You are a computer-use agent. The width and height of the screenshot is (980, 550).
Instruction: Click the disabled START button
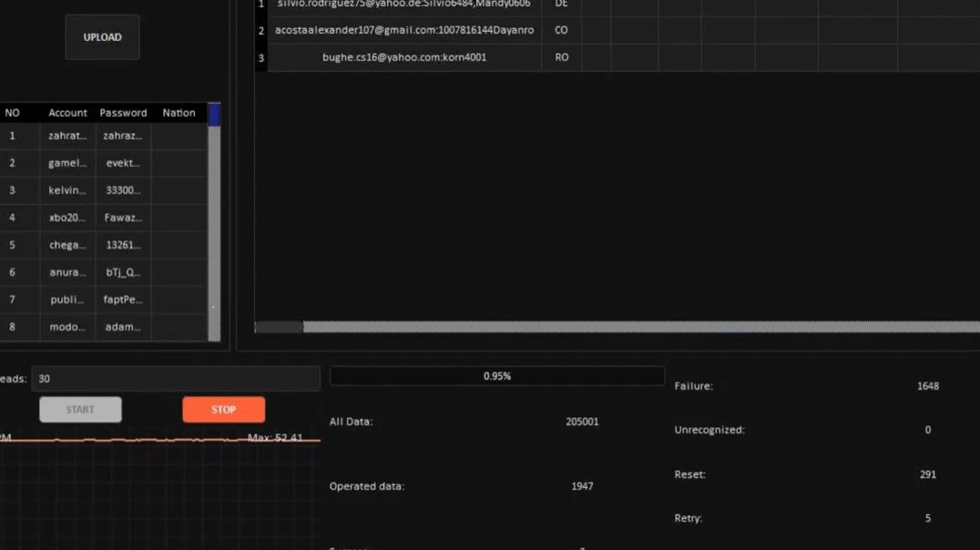point(80,409)
